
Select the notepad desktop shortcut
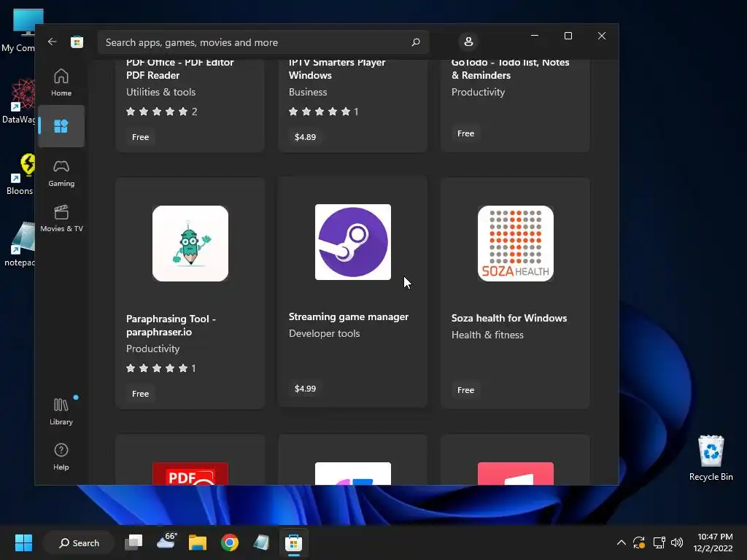tap(20, 244)
